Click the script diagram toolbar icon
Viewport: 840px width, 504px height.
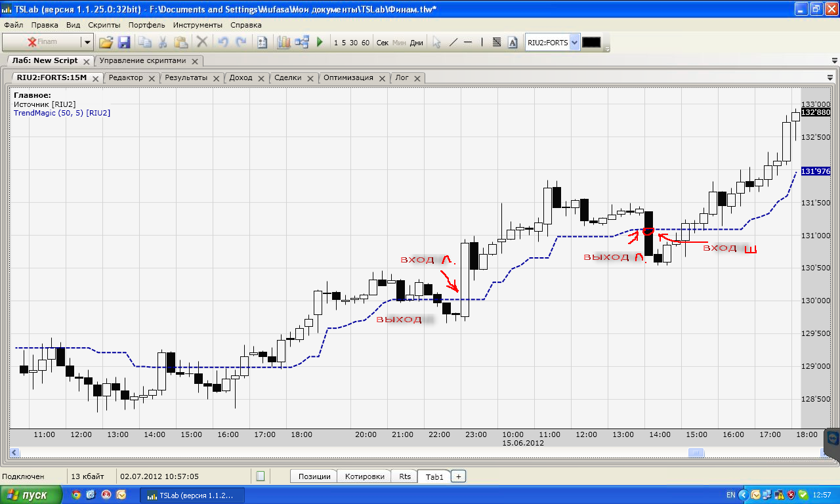pos(302,43)
